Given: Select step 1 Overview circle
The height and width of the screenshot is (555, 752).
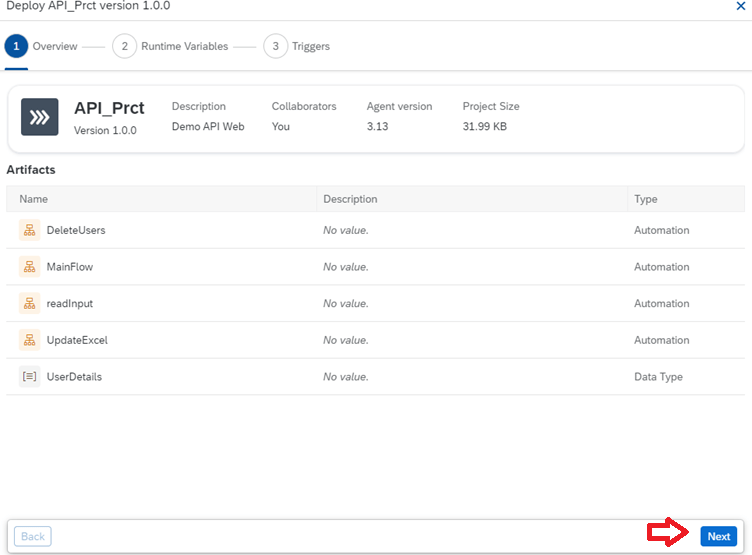Looking at the screenshot, I should pyautogui.click(x=16, y=46).
